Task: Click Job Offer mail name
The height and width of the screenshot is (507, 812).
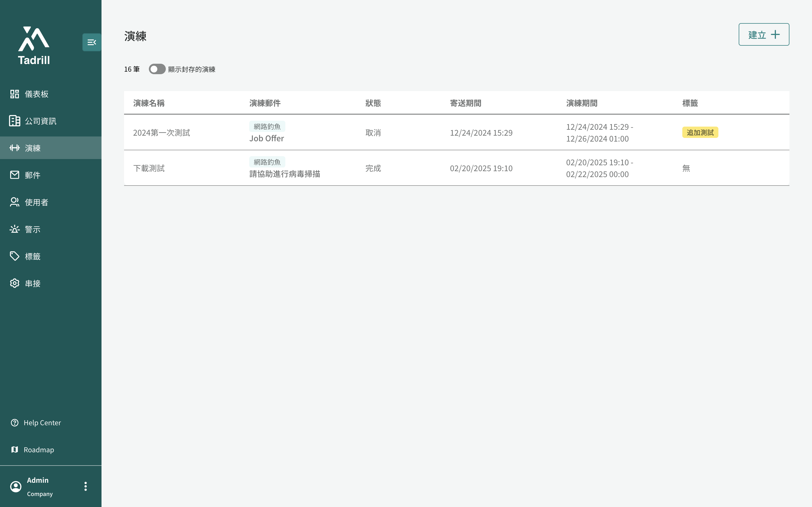Action: point(266,138)
